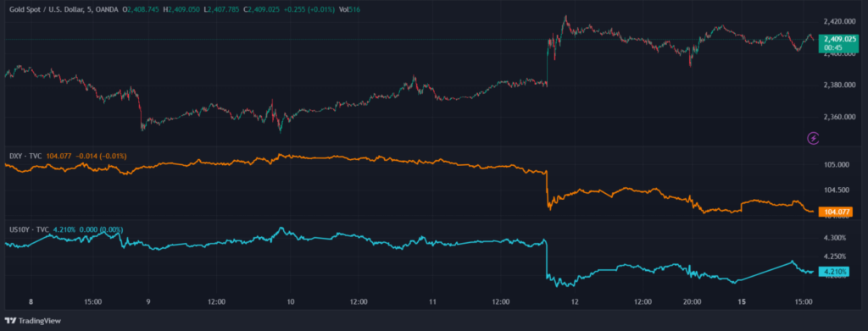Screen dimensions: 868x331
Task: Click the high value H2,409.050
Action: pyautogui.click(x=181, y=9)
